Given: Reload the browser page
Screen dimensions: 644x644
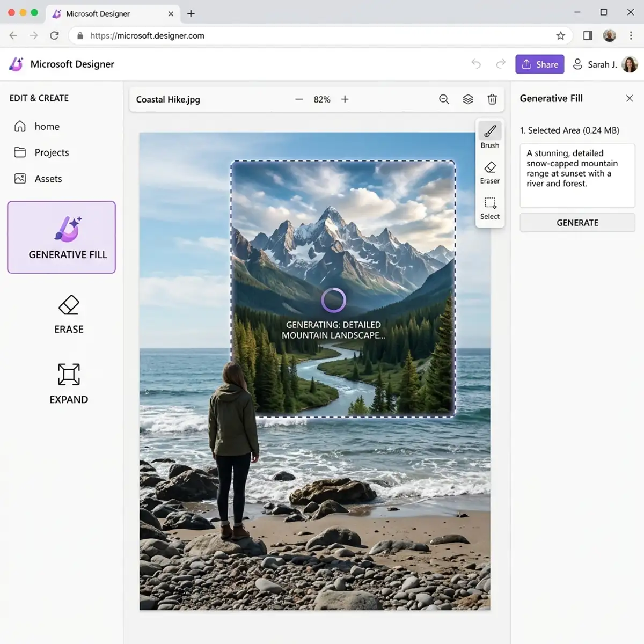Looking at the screenshot, I should pyautogui.click(x=54, y=35).
